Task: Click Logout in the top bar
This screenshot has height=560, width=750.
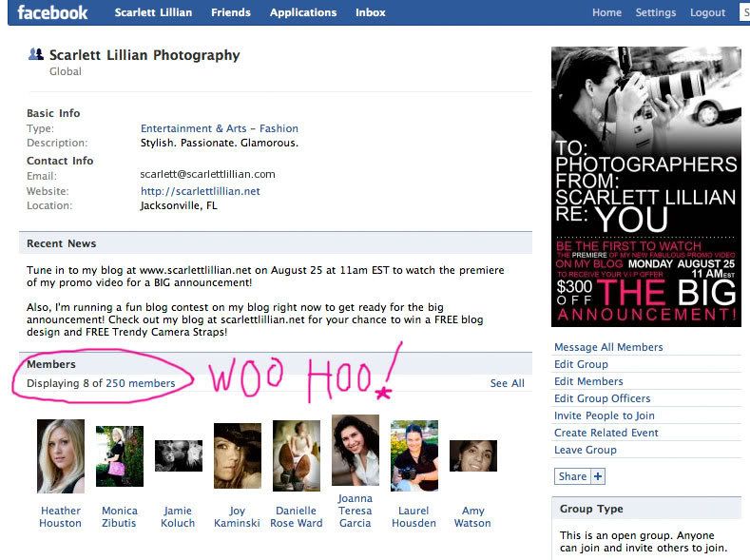Action: (x=707, y=12)
